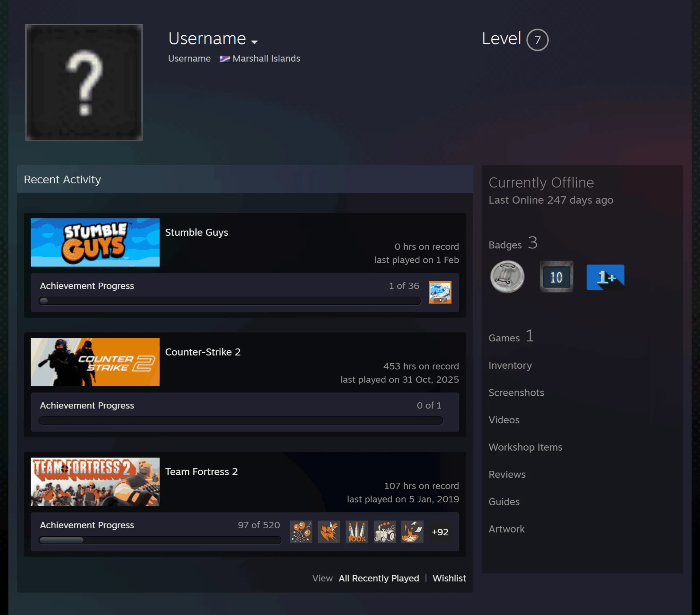The image size is (700, 615).
Task: Open the Team Fortress 2 game banner
Action: [95, 481]
